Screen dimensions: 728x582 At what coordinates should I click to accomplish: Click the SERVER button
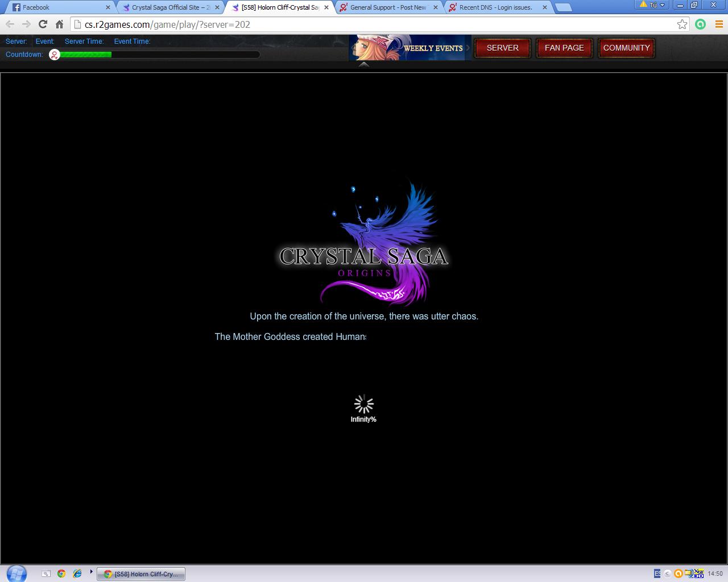click(x=502, y=48)
